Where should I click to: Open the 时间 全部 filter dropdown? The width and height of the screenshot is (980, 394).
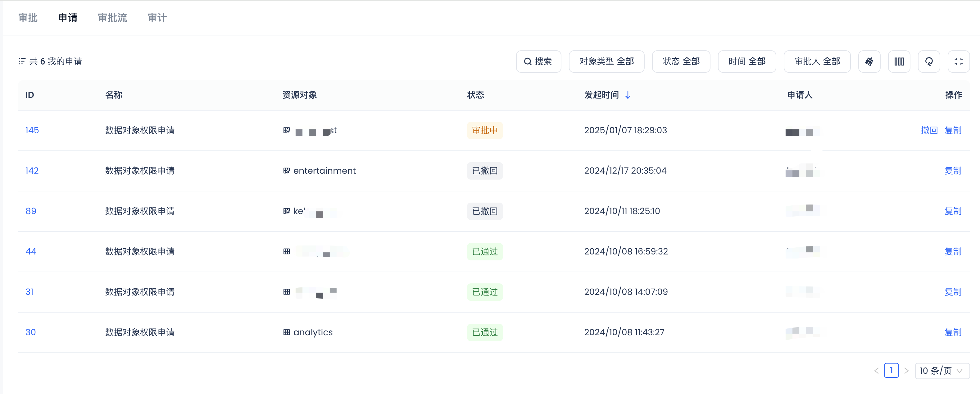point(746,61)
